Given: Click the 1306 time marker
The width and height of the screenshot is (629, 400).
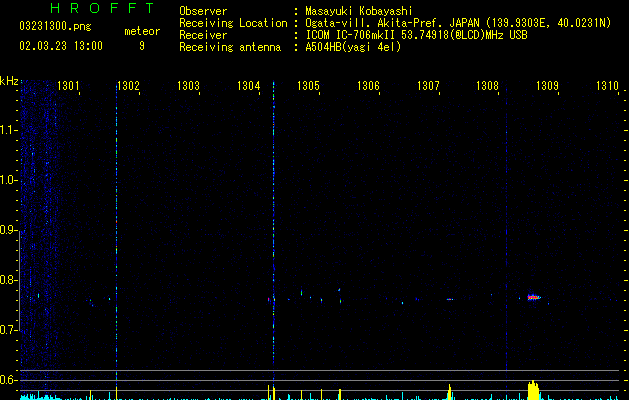Looking at the screenshot, I should point(368,86).
